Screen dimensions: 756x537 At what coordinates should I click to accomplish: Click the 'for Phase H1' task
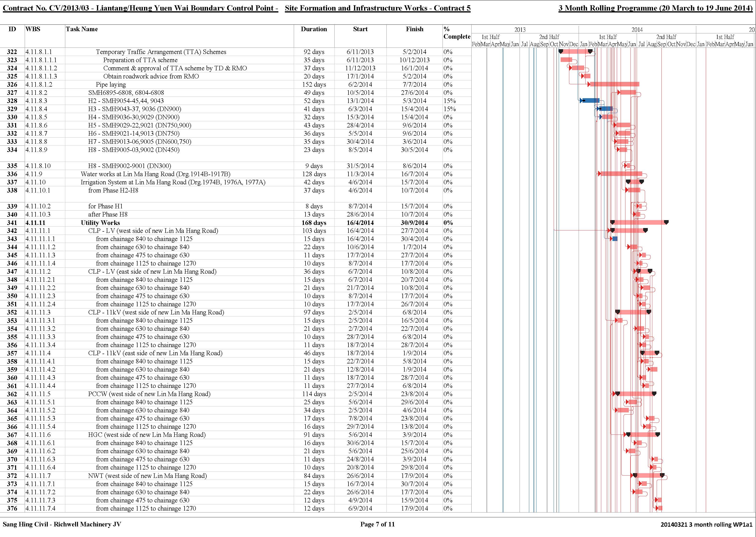(x=105, y=206)
